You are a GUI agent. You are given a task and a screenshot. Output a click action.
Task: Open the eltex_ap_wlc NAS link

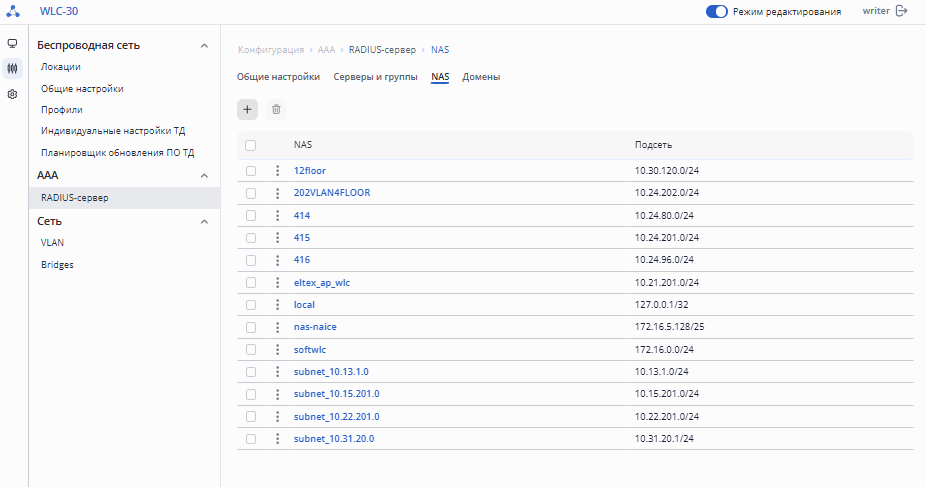pos(322,282)
